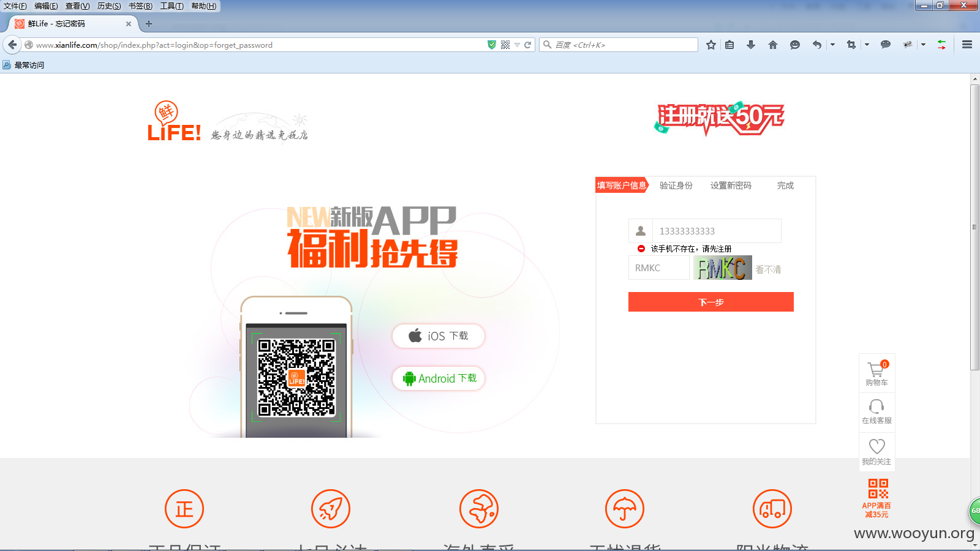980x551 pixels.
Task: Close the 鲜Life tab
Action: tap(129, 24)
